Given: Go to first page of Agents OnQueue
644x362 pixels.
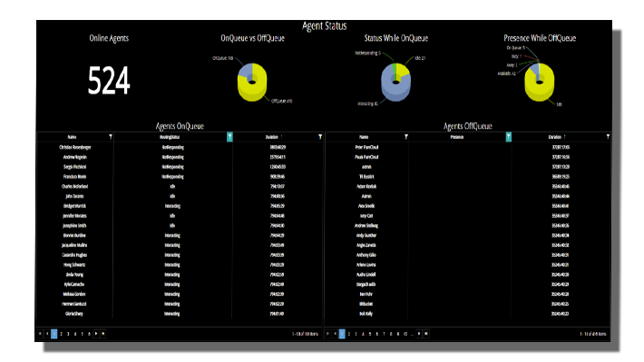Looking at the screenshot, I should (40, 334).
